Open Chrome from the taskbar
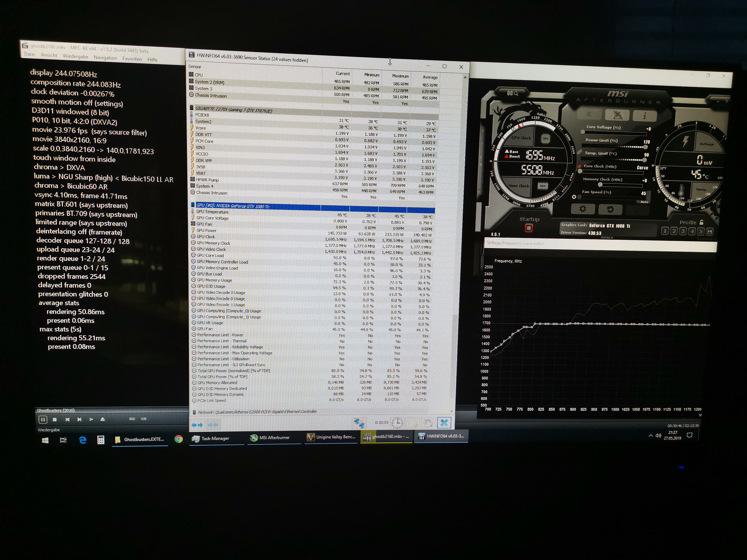The image size is (747, 560). [x=179, y=439]
